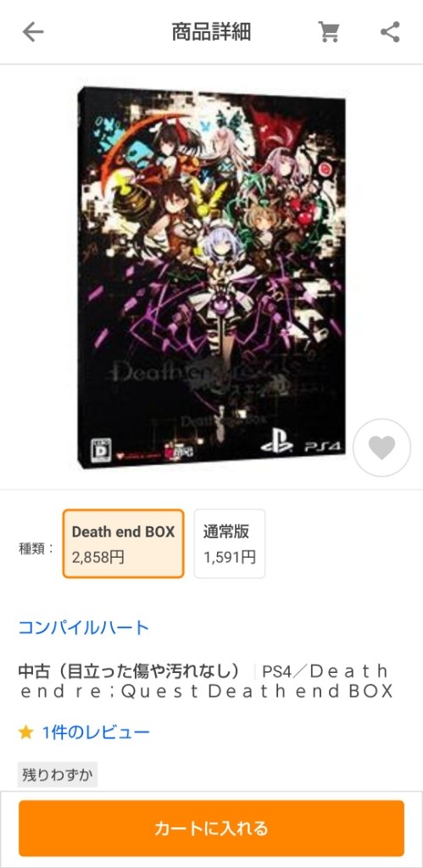Open the Death end re;Quest cover image

(212, 277)
